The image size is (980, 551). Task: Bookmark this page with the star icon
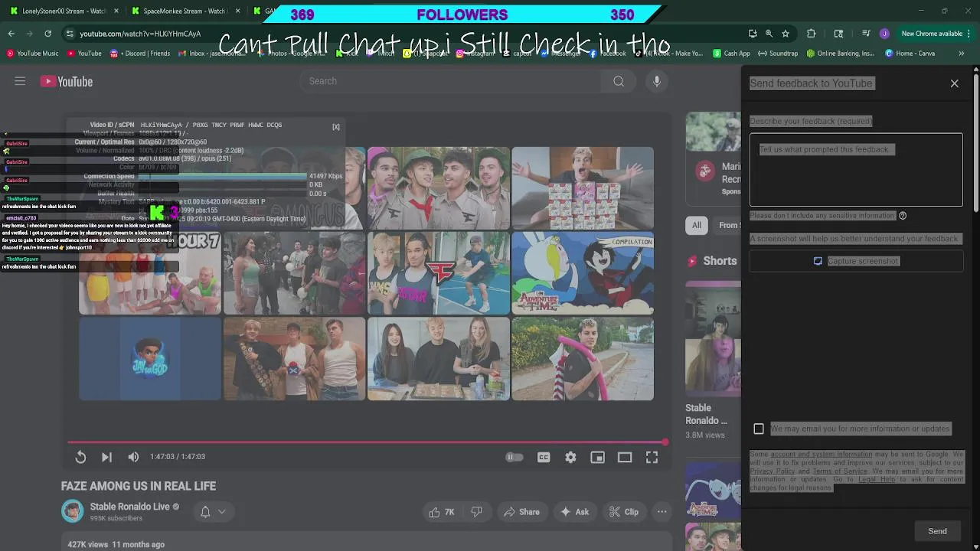(x=786, y=34)
